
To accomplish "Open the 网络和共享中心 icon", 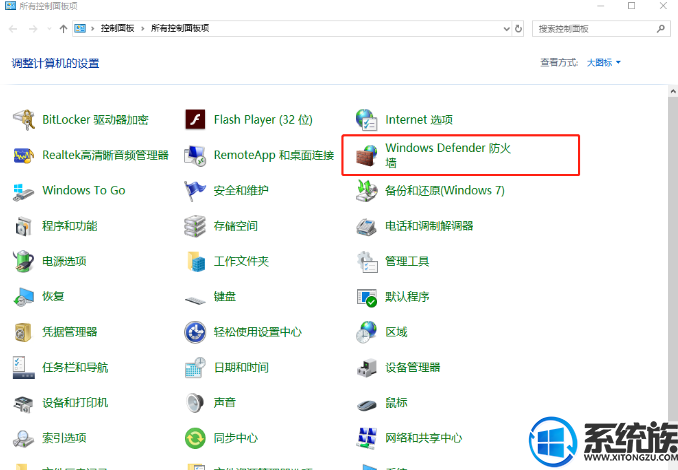I will point(367,439).
